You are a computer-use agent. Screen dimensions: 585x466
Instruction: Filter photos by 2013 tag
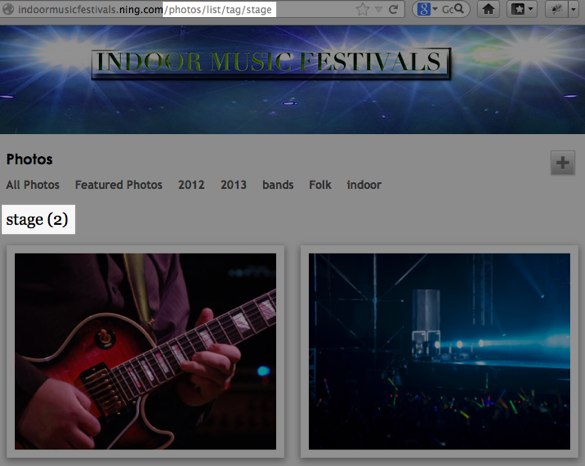point(234,185)
